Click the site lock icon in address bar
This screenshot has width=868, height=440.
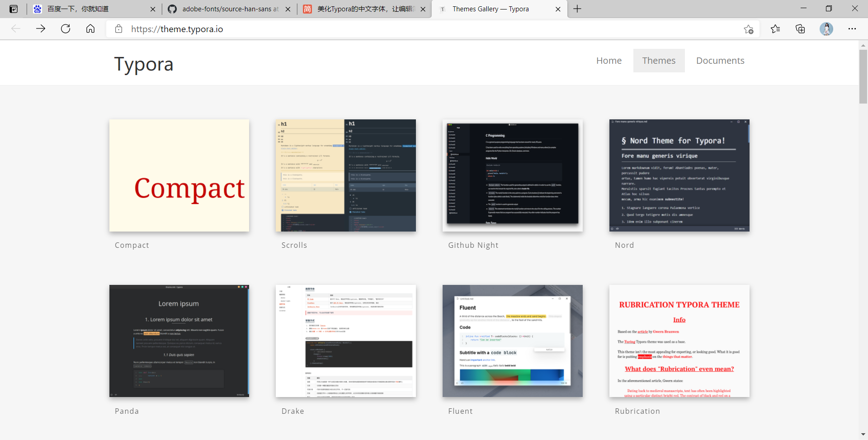pyautogui.click(x=118, y=29)
